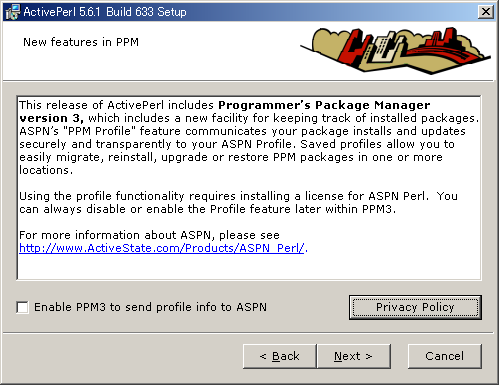Click the red skyscraper in the banner logo
The height and width of the screenshot is (385, 499).
351,47
